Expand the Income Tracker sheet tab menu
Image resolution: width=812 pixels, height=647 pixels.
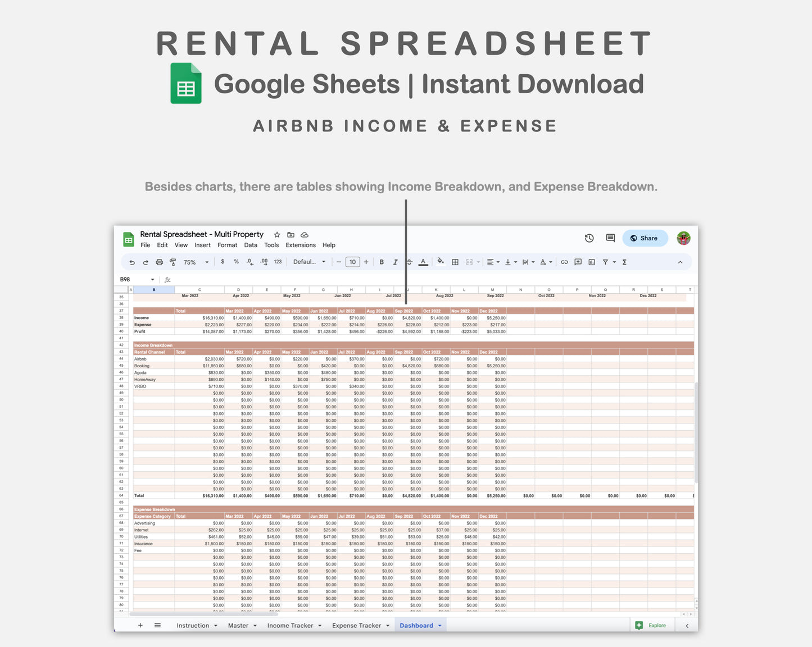pyautogui.click(x=319, y=625)
